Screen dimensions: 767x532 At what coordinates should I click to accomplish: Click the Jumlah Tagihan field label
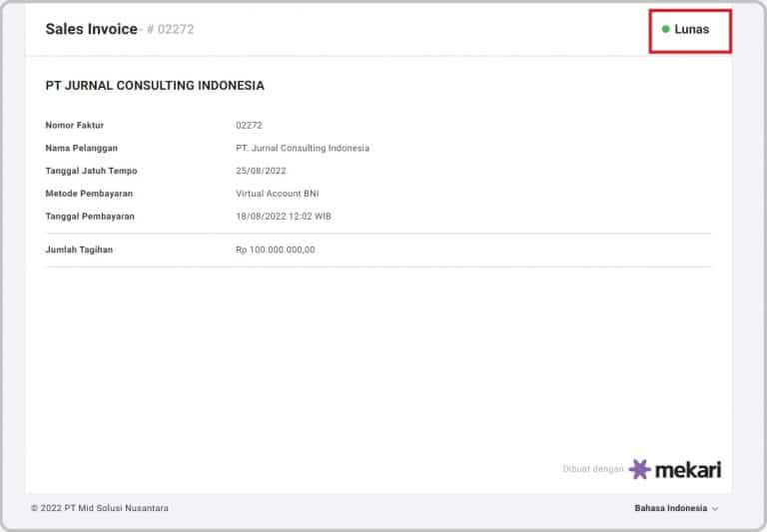click(x=79, y=250)
